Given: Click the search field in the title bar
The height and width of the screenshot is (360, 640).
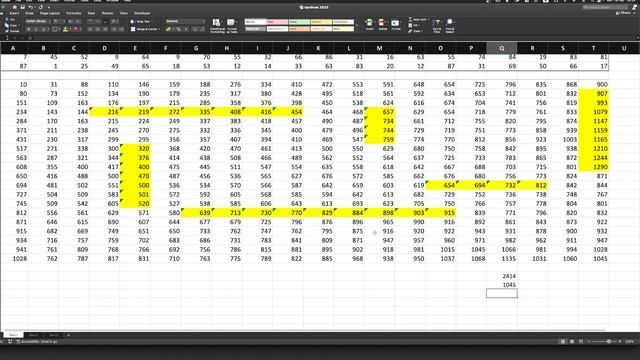Looking at the screenshot, I should (605, 7).
